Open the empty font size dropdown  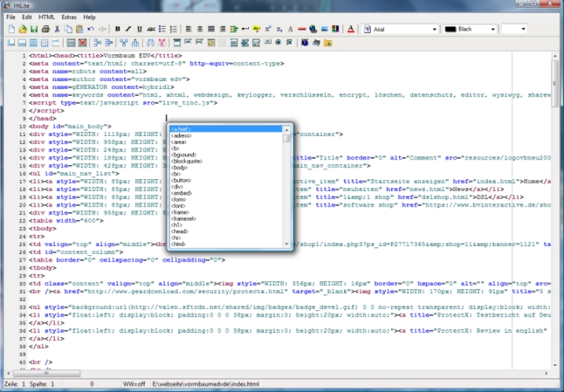523,29
